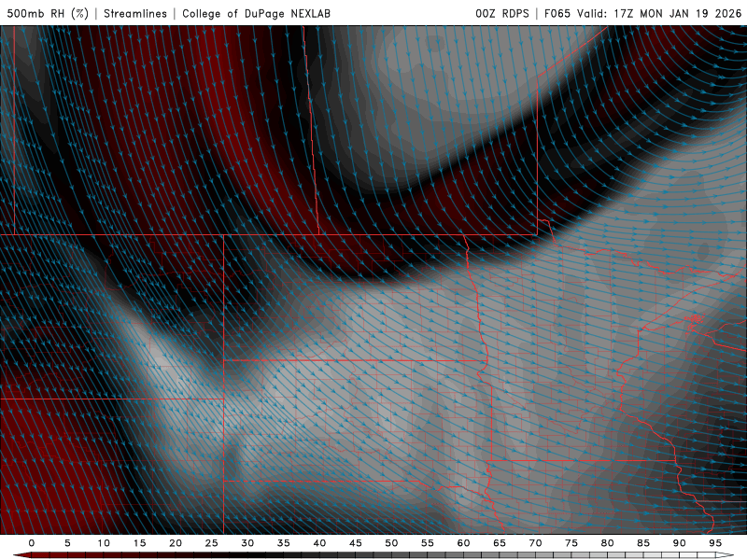
Task: Click the '90' value on color scale
Action: (680, 543)
